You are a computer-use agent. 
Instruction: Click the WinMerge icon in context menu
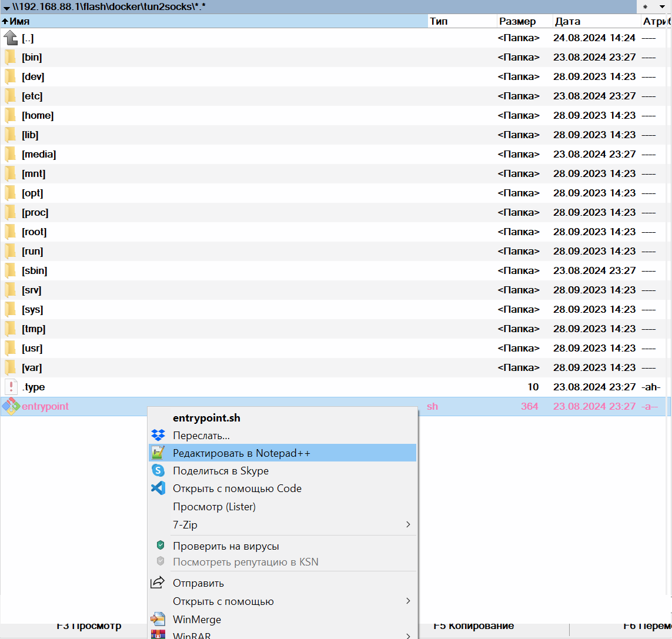click(x=158, y=619)
